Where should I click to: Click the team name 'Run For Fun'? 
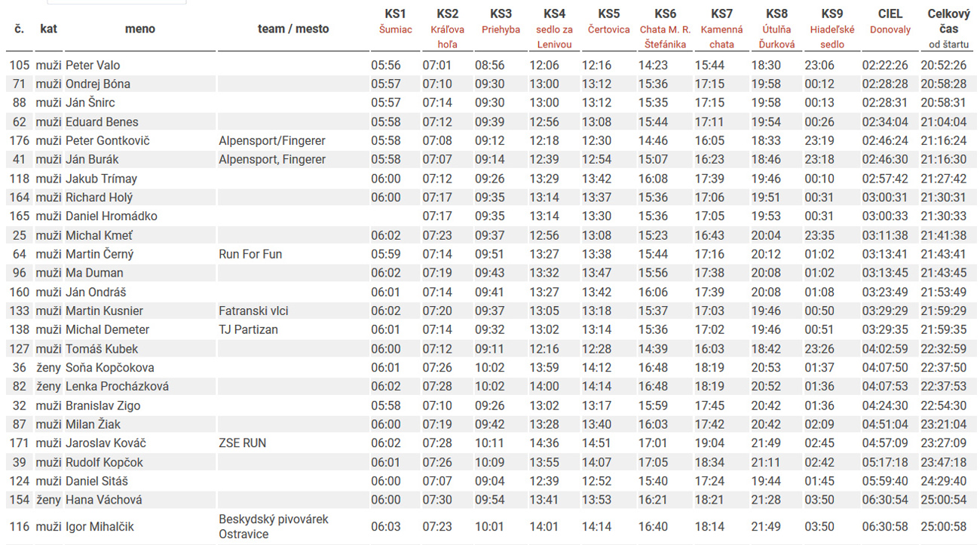tap(250, 254)
